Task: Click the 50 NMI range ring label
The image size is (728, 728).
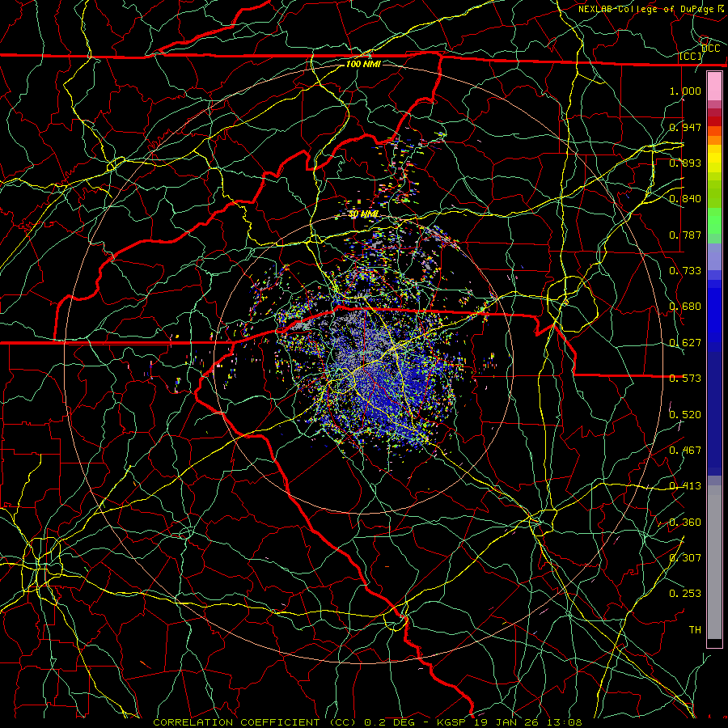Action: click(x=363, y=214)
